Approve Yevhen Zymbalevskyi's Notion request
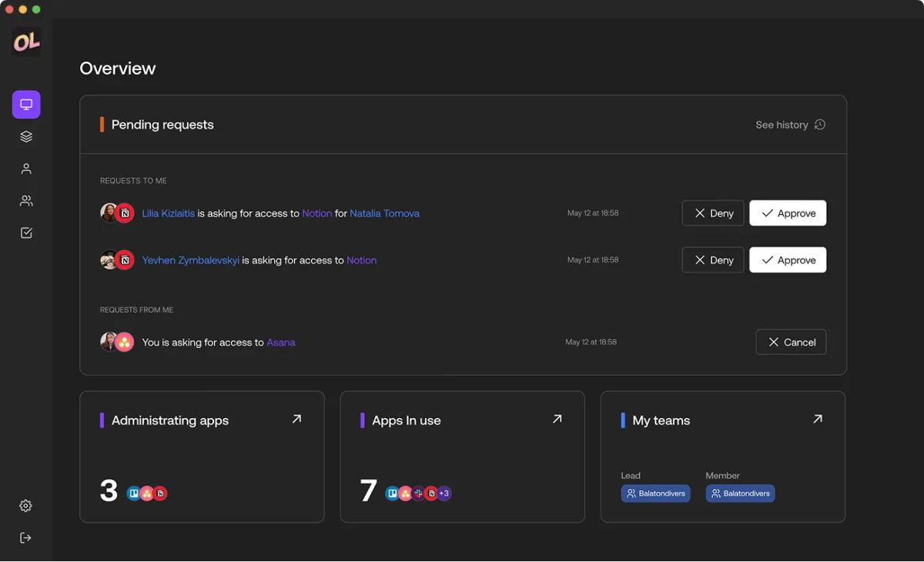The height and width of the screenshot is (562, 924). 788,260
